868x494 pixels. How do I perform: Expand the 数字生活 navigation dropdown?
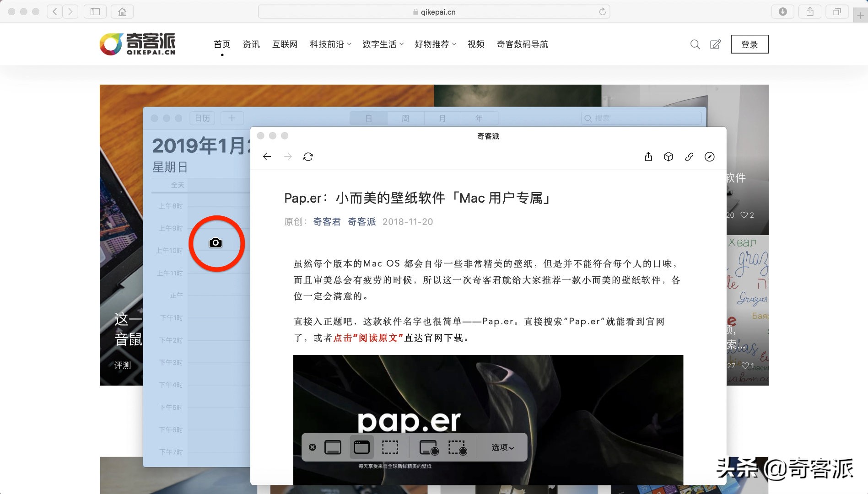[383, 44]
